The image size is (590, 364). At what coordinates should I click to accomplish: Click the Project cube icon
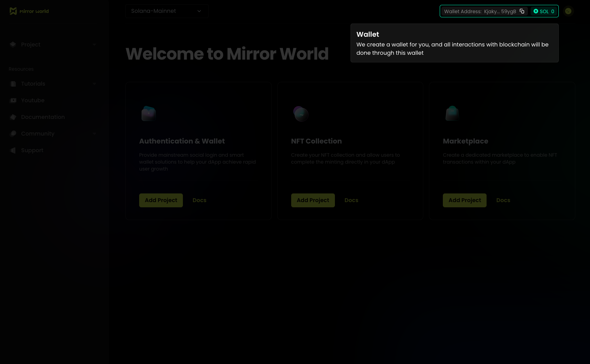pos(13,44)
